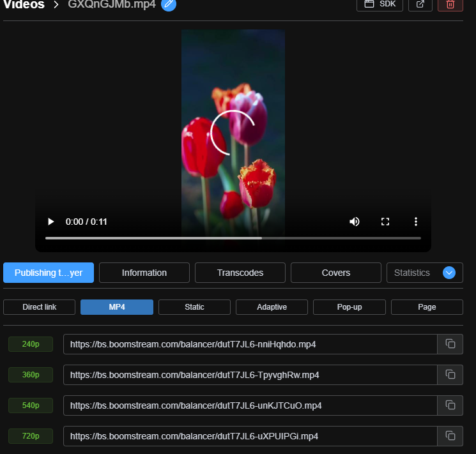The height and width of the screenshot is (454, 476).
Task: Select the Pop-up publishing option
Action: tap(349, 307)
